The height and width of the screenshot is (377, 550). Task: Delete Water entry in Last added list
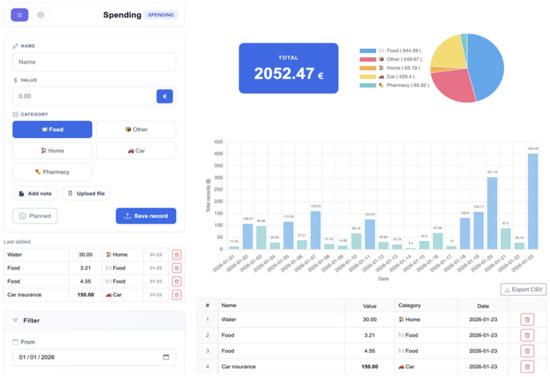coord(177,255)
